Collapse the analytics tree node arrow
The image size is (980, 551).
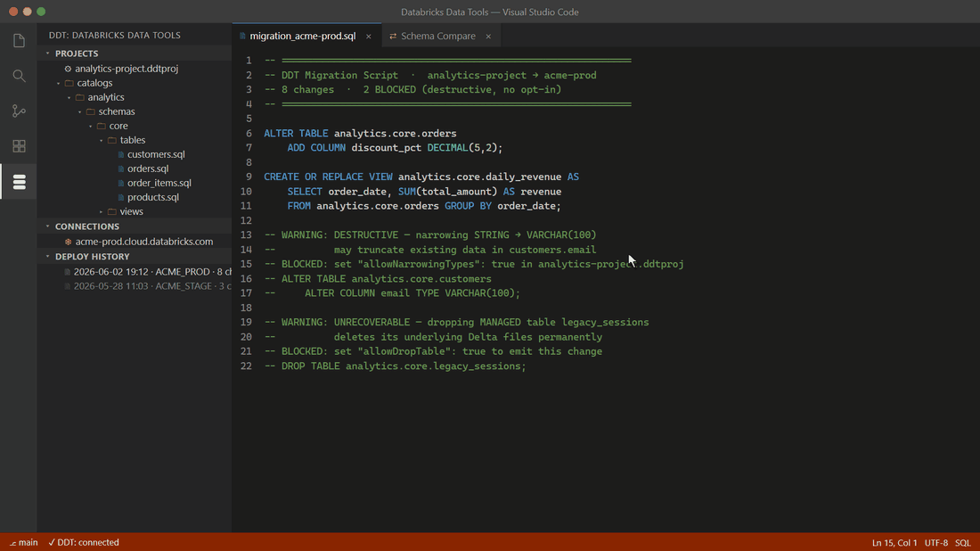[x=69, y=97]
